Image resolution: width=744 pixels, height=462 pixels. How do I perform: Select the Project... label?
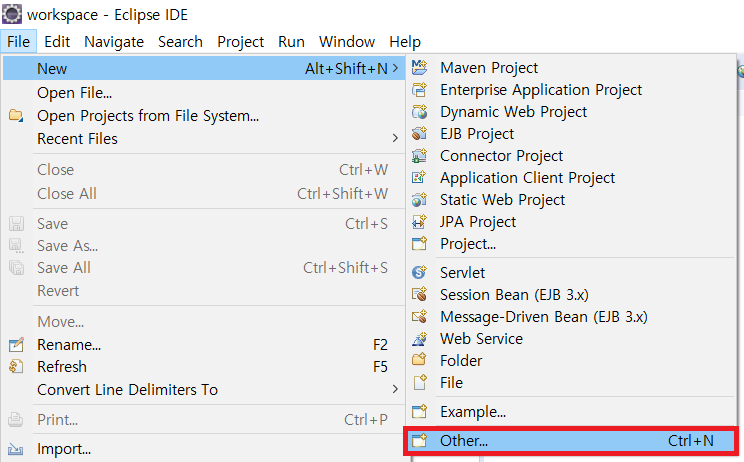click(x=468, y=244)
